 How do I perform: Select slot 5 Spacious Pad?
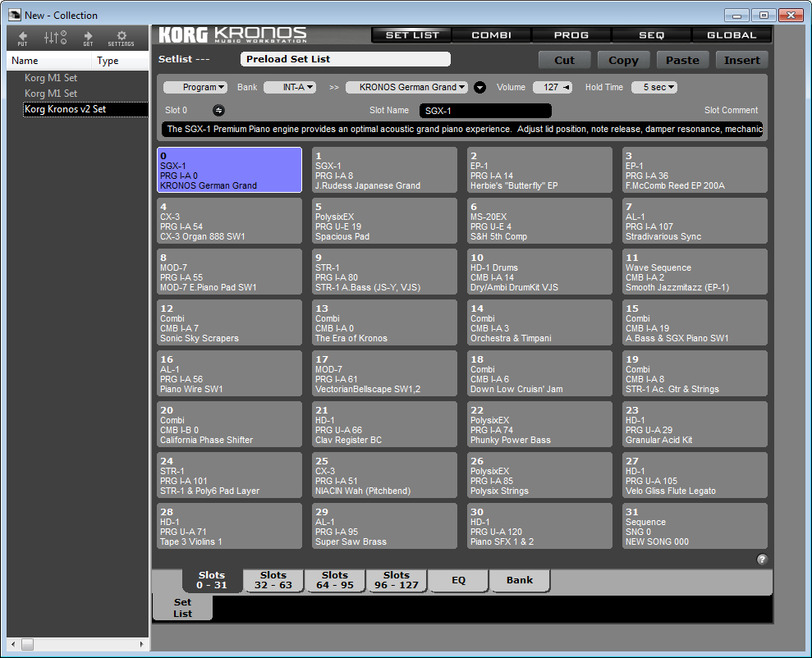click(384, 221)
